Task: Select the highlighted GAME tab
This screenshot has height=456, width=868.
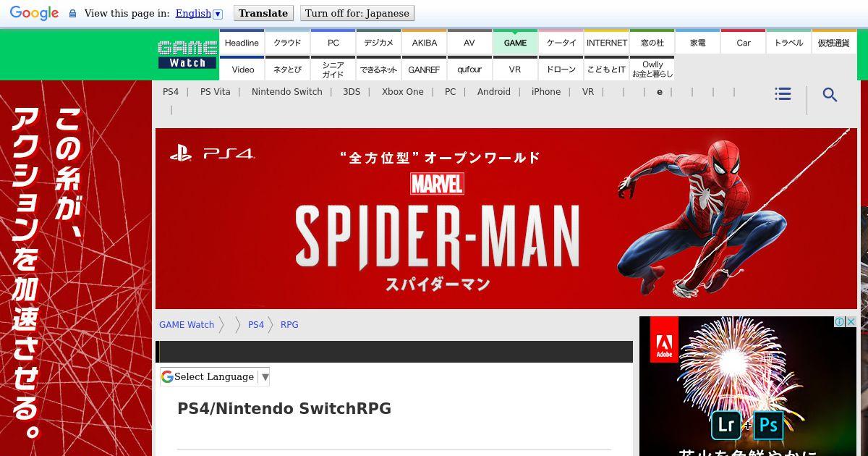Action: tap(515, 43)
